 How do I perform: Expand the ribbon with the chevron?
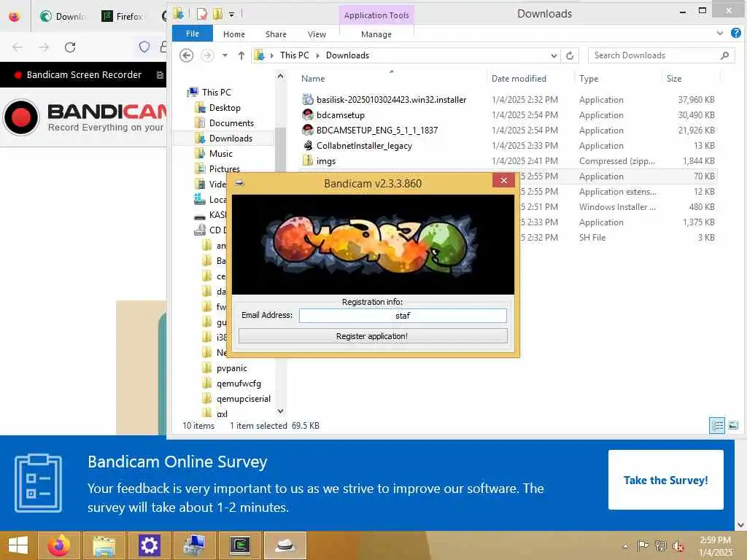pos(719,33)
